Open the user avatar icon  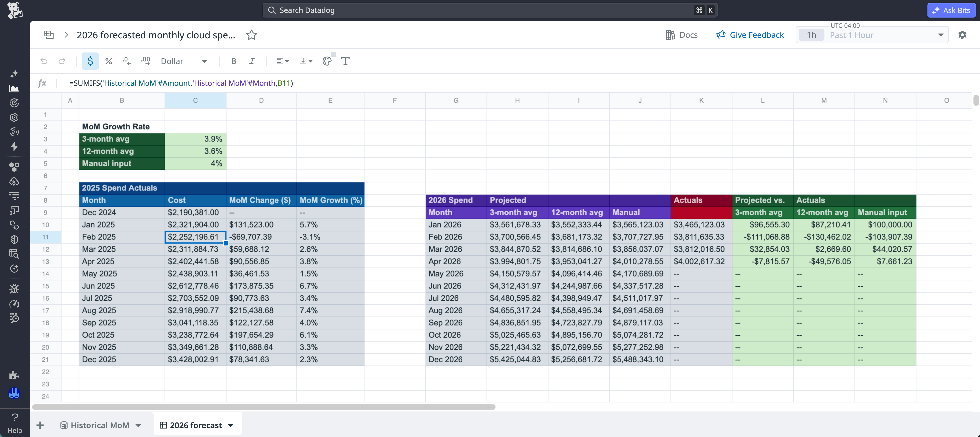(15, 393)
